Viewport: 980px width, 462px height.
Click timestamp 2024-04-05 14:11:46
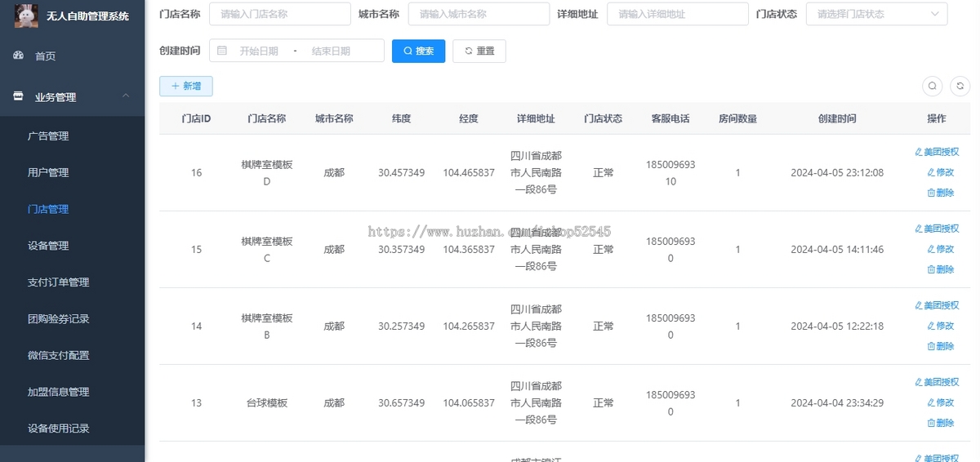837,250
